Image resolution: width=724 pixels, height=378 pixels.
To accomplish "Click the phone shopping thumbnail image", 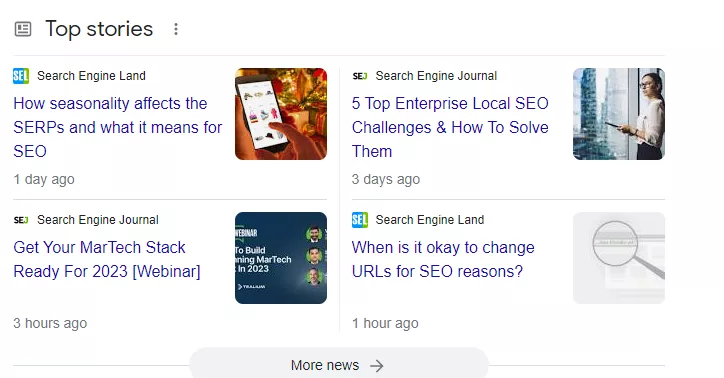I will click(x=281, y=114).
